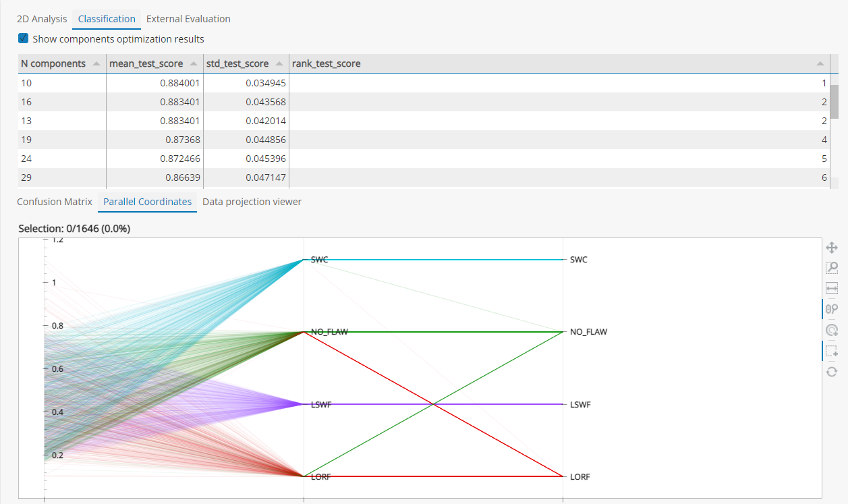Open the External Evaluation tab
The image size is (848, 504).
[x=188, y=19]
